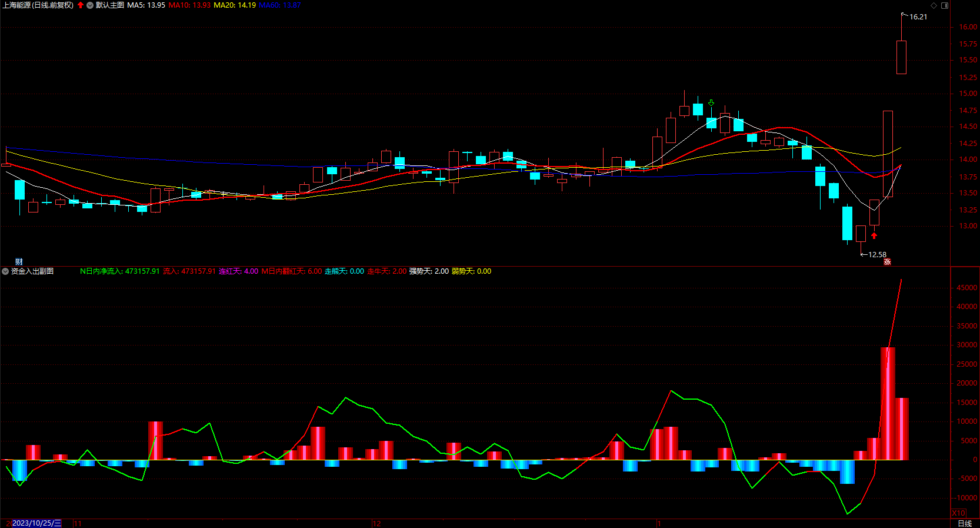Image resolution: width=980 pixels, height=528 pixels.
Task: Click the 走熊天: 0.00 readout
Action: [x=345, y=271]
